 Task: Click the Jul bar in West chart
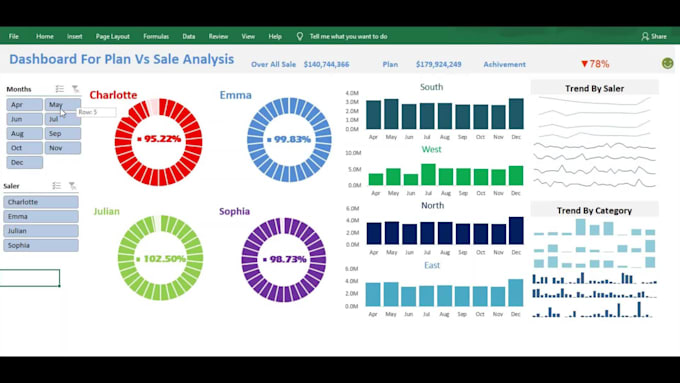point(428,174)
